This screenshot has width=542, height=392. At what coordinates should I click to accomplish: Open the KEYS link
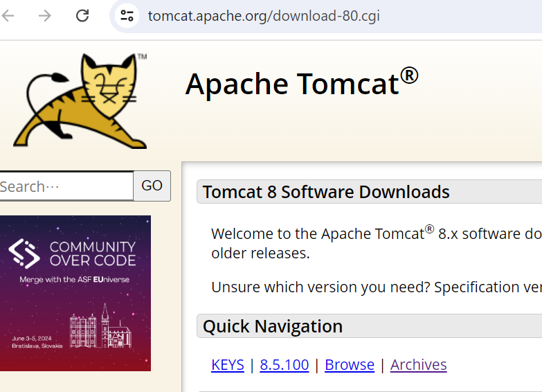pos(228,365)
